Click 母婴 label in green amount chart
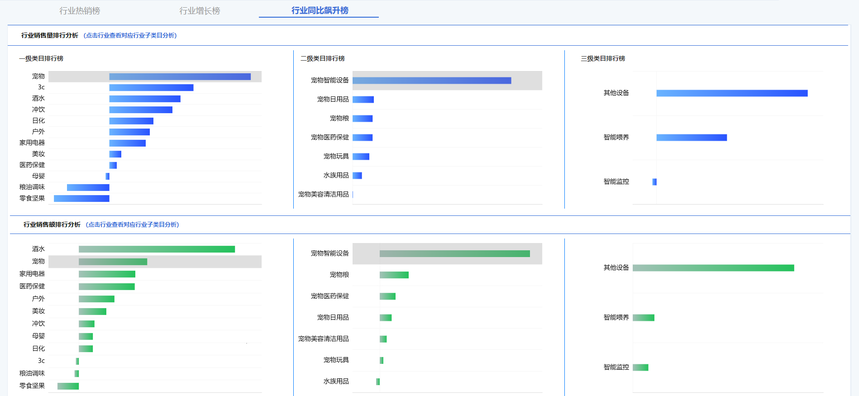This screenshot has height=396, width=859. pos(39,336)
